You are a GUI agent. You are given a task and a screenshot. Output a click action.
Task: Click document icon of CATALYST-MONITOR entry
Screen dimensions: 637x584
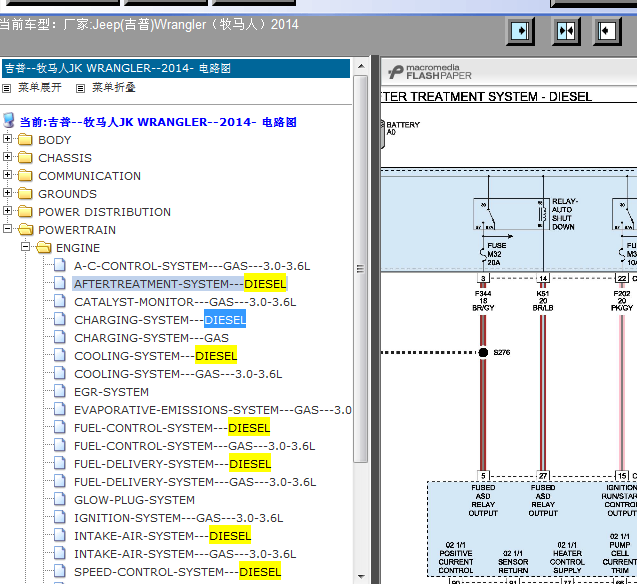60,301
